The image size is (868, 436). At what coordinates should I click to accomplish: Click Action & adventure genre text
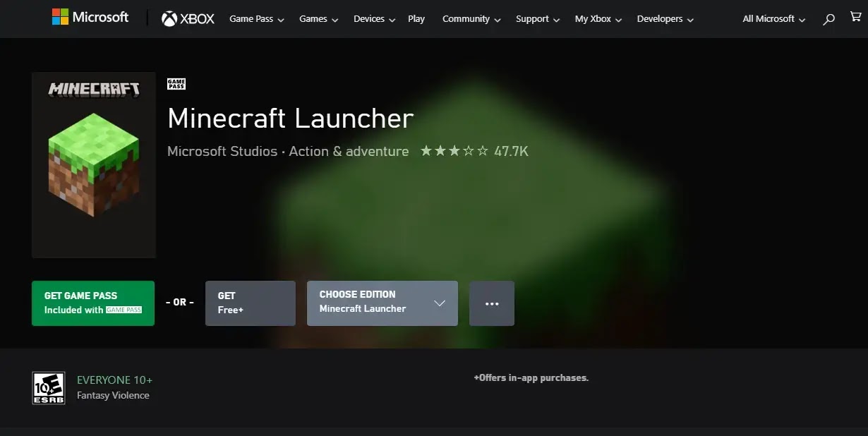coord(349,151)
